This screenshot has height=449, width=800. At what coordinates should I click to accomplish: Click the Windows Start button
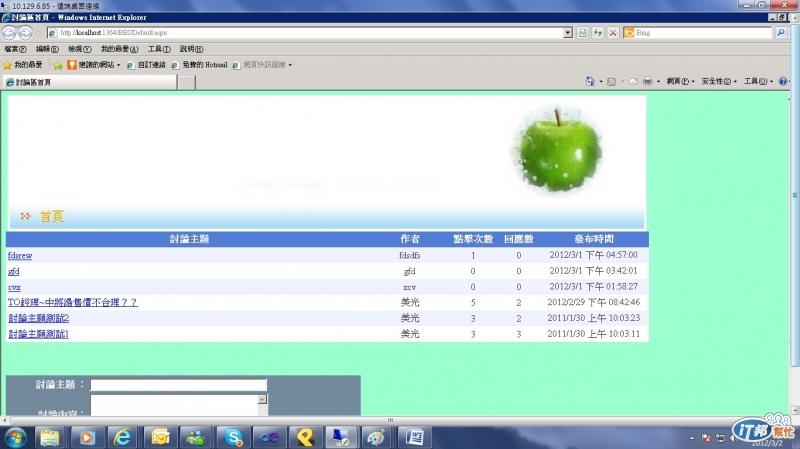pyautogui.click(x=15, y=437)
